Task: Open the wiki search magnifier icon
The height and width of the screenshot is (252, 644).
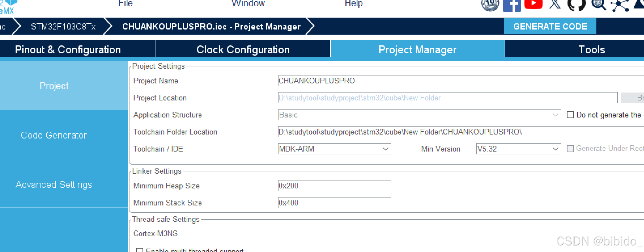Action: coord(598,5)
